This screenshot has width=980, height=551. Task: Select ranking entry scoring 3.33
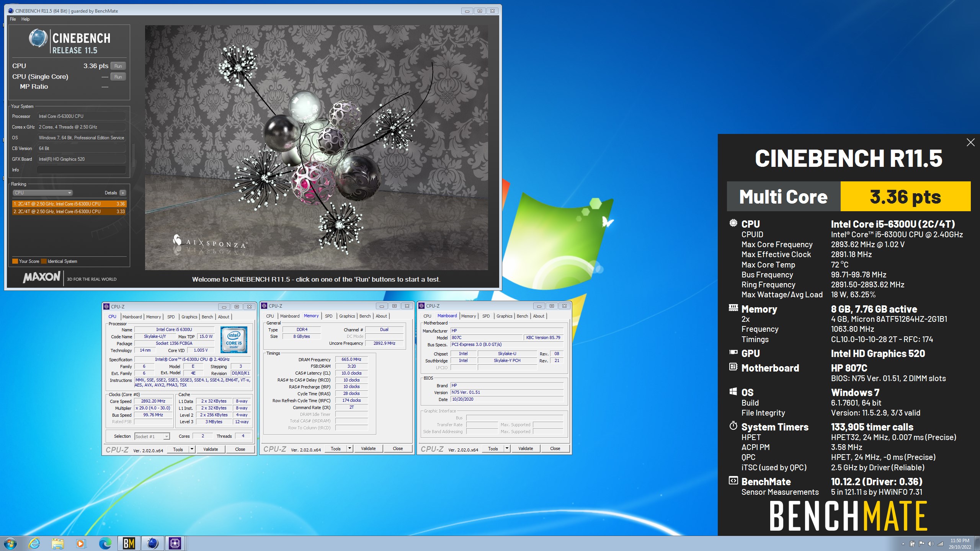point(69,212)
